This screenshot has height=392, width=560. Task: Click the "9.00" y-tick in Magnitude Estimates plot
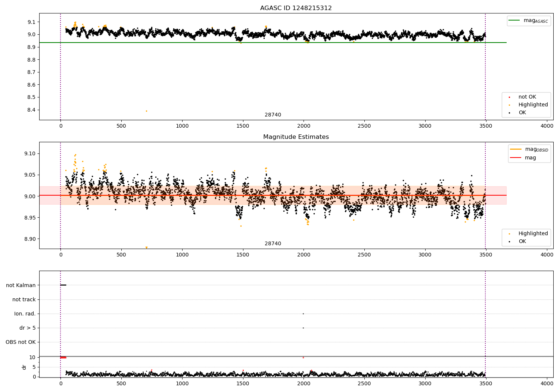pyautogui.click(x=30, y=196)
